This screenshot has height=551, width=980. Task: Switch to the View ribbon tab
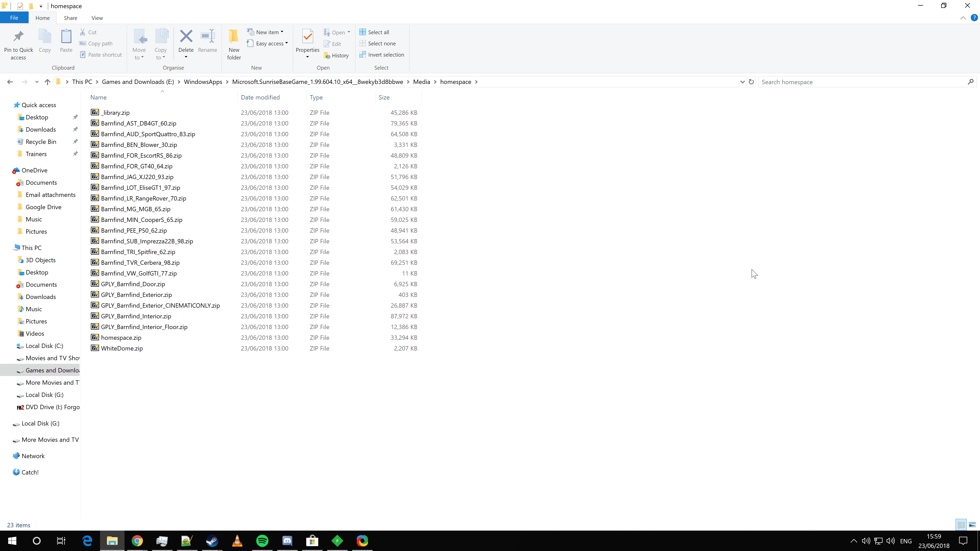(97, 18)
